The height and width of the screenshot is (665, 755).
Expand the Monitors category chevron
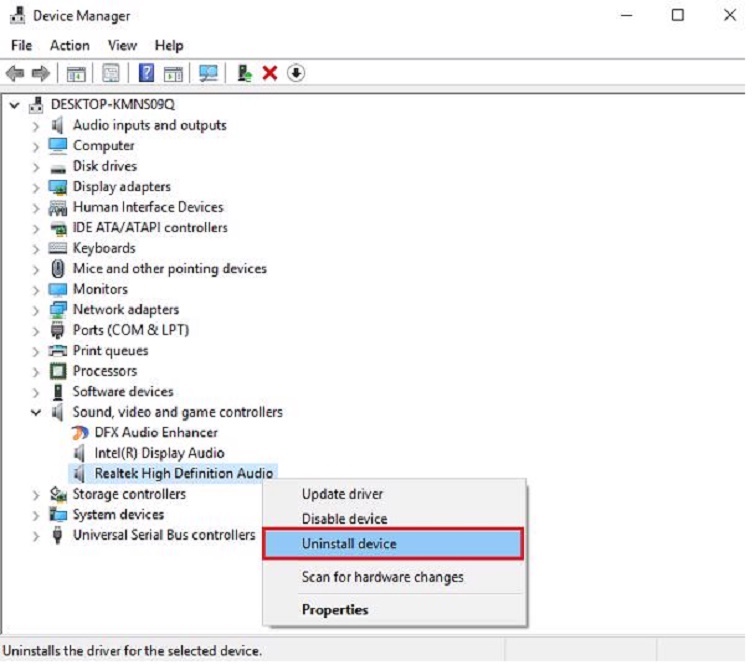coord(36,290)
